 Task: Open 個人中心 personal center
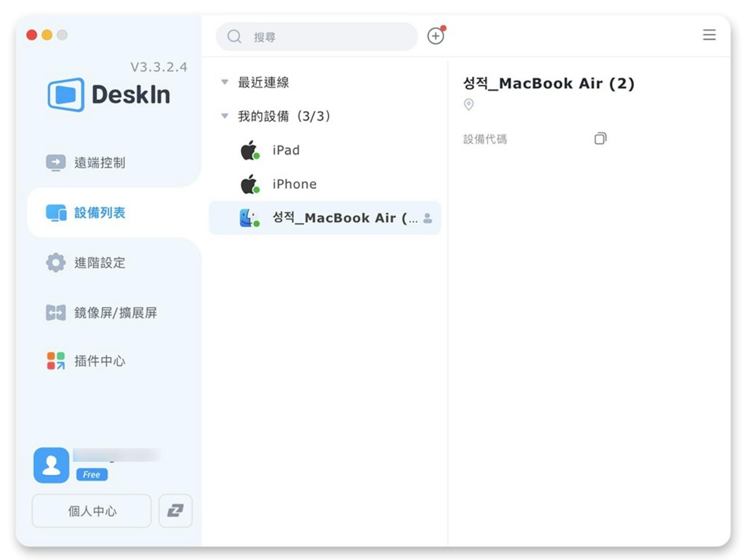[x=91, y=511]
